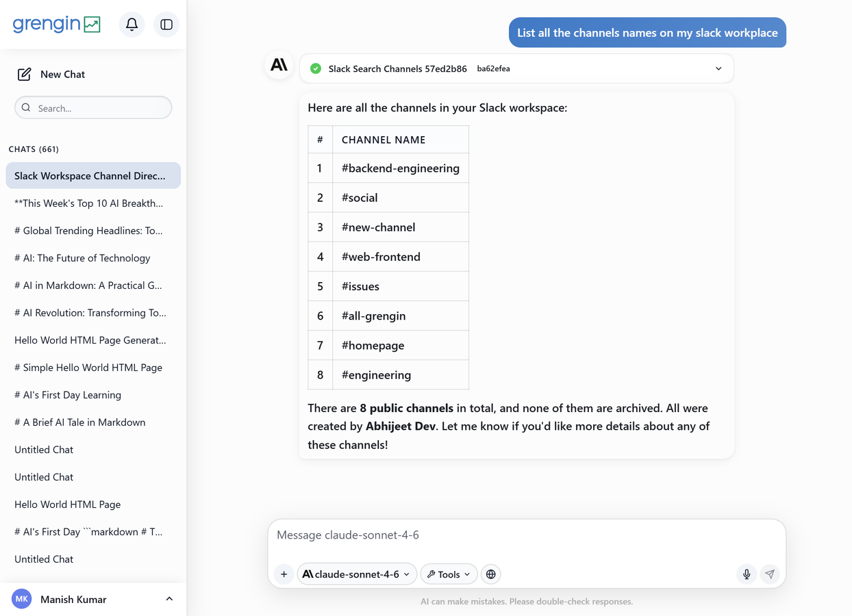Screen dimensions: 852x616
Task: Start voice input with microphone icon
Action: coord(747,574)
